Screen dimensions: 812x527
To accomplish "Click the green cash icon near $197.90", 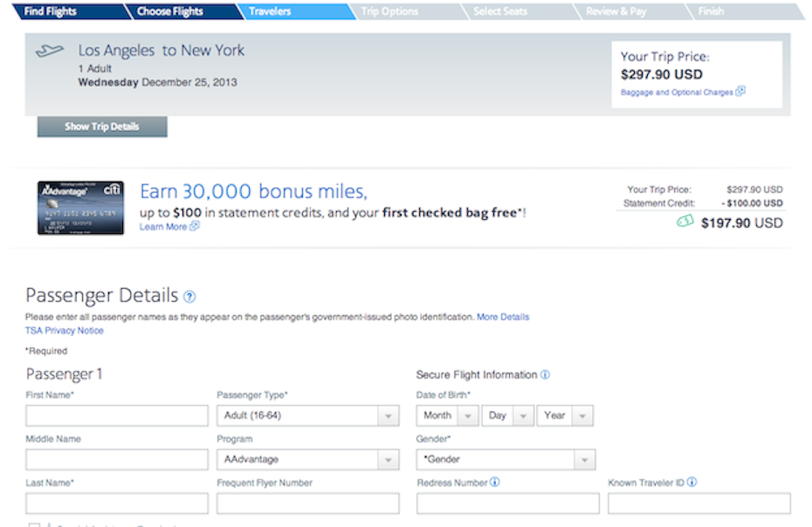I will [685, 222].
